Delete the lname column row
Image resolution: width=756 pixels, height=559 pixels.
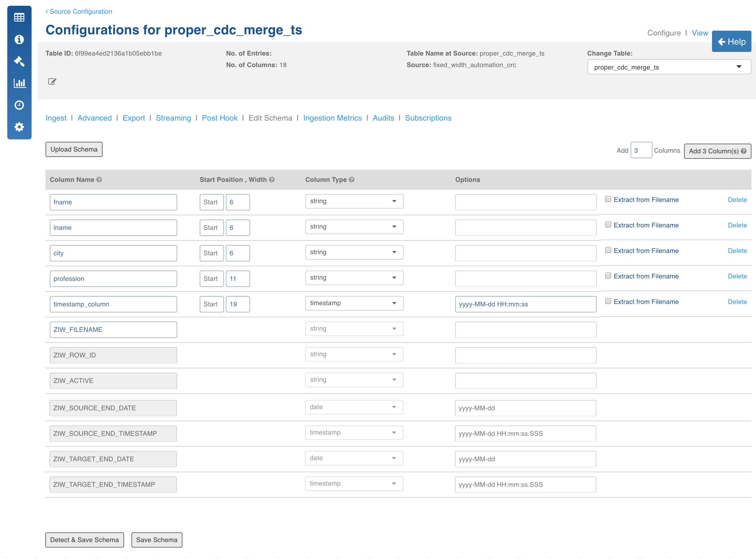[x=737, y=225]
